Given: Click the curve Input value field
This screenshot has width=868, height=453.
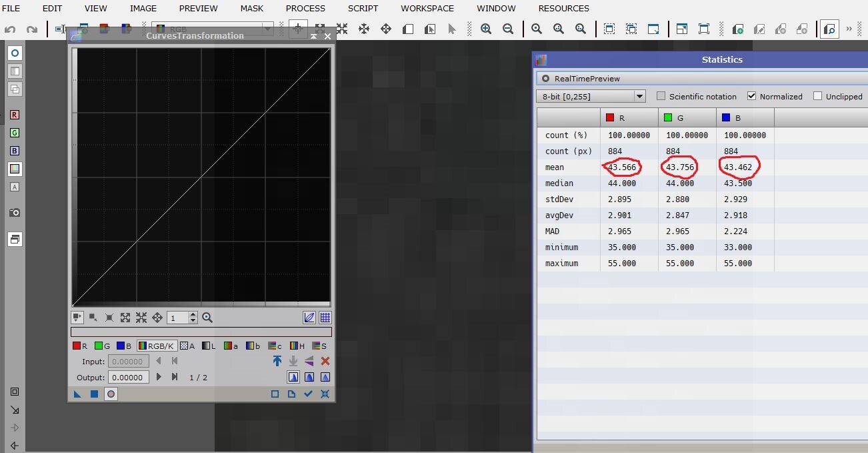Looking at the screenshot, I should point(129,361).
